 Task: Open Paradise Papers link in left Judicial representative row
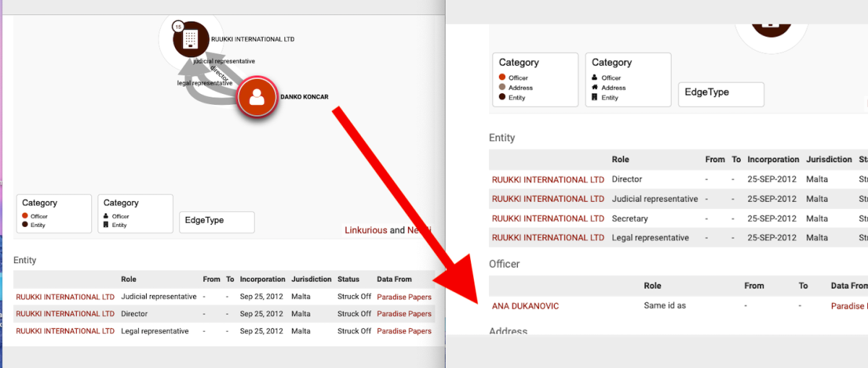(404, 297)
